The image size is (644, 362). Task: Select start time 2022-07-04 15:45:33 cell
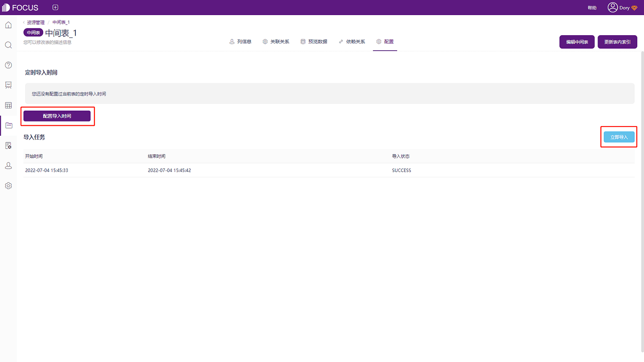point(47,171)
